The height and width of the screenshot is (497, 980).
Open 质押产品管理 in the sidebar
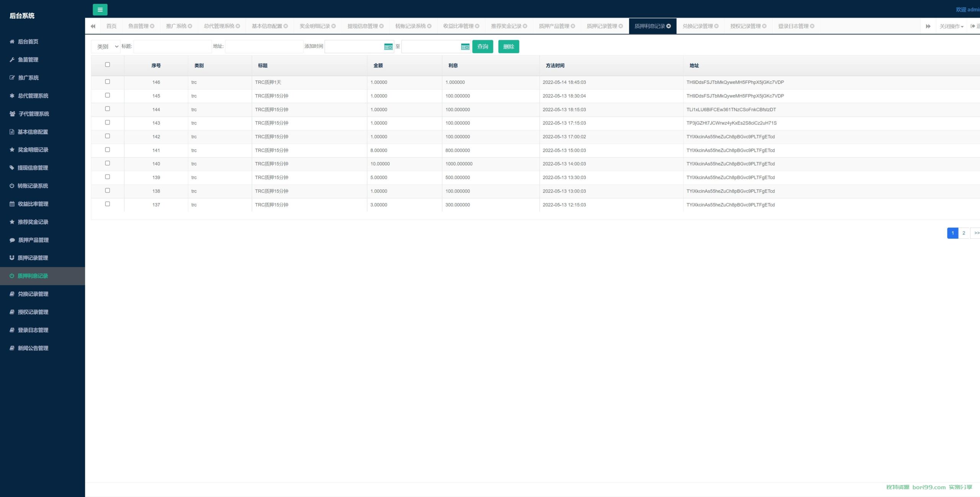coord(42,240)
